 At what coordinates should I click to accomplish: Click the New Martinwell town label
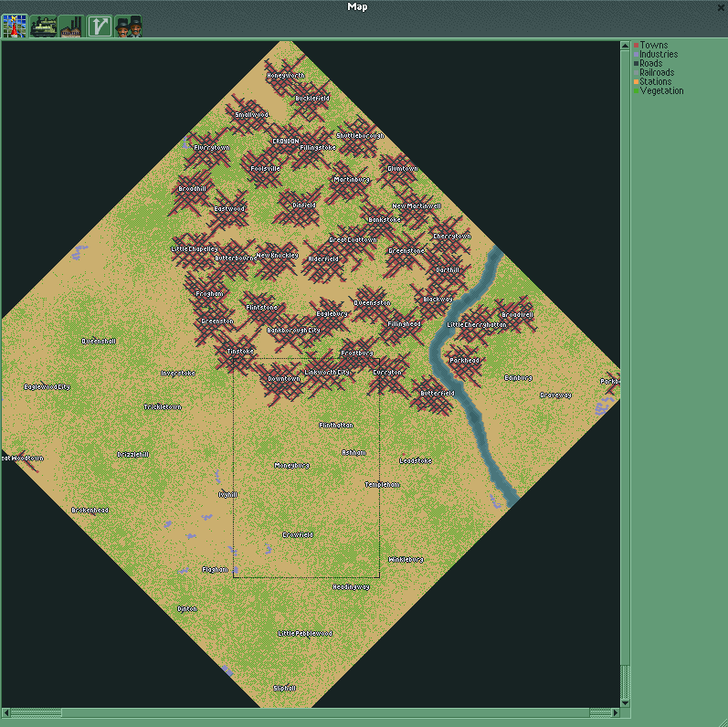pyautogui.click(x=417, y=206)
